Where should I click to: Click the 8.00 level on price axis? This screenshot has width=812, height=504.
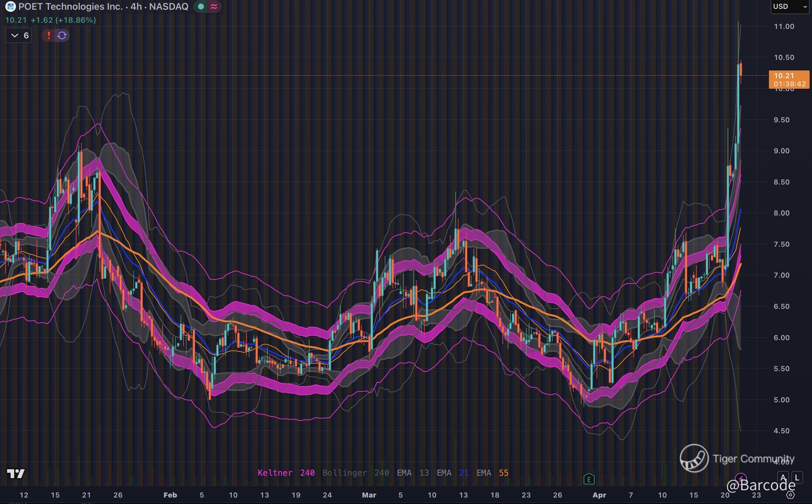(x=781, y=213)
